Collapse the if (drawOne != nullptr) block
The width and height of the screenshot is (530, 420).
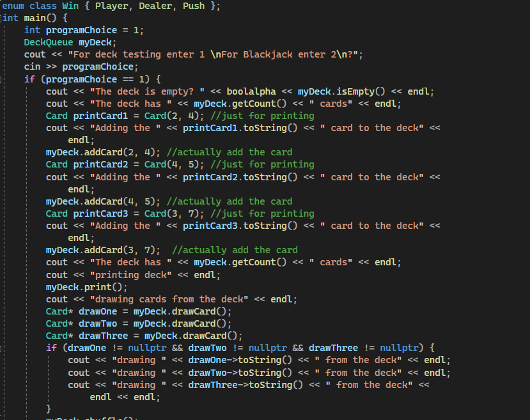1,348
